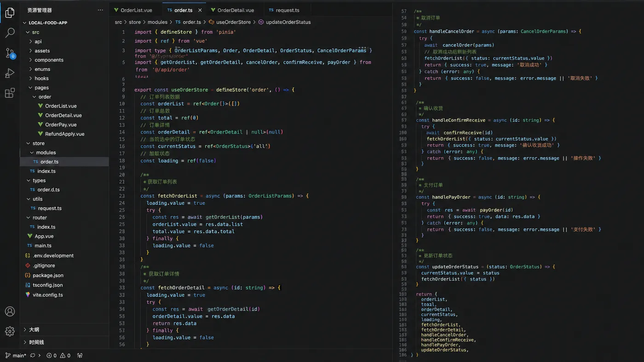644x362 pixels.
Task: Click the main* git branch indicator
Action: point(16,356)
